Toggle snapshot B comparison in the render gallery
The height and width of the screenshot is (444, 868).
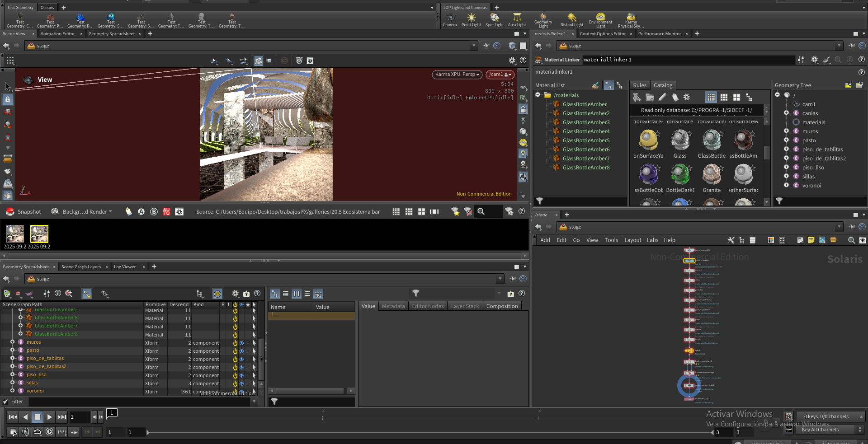[x=154, y=211]
